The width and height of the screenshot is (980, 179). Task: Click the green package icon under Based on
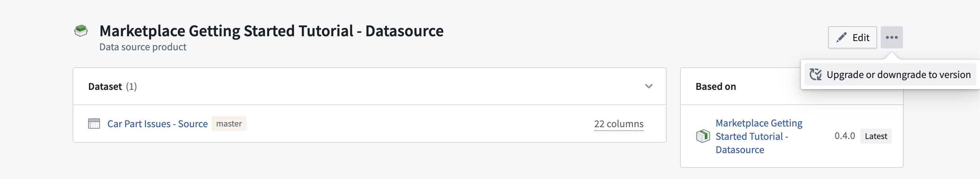[x=703, y=136]
